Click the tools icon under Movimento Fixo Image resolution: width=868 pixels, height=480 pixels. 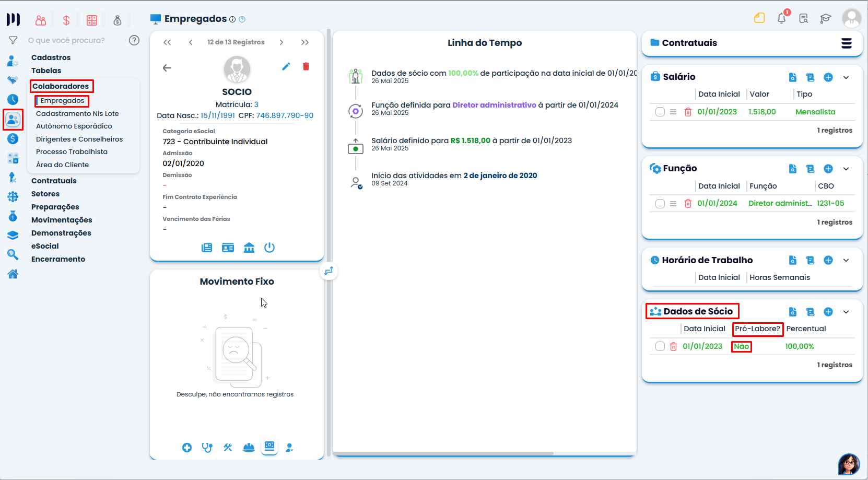click(x=228, y=448)
